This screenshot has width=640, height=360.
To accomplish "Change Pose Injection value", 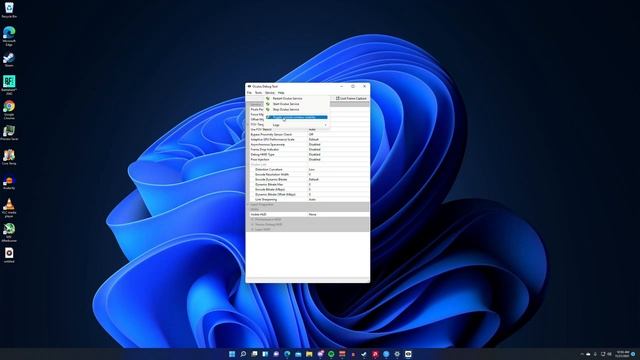I will 338,159.
